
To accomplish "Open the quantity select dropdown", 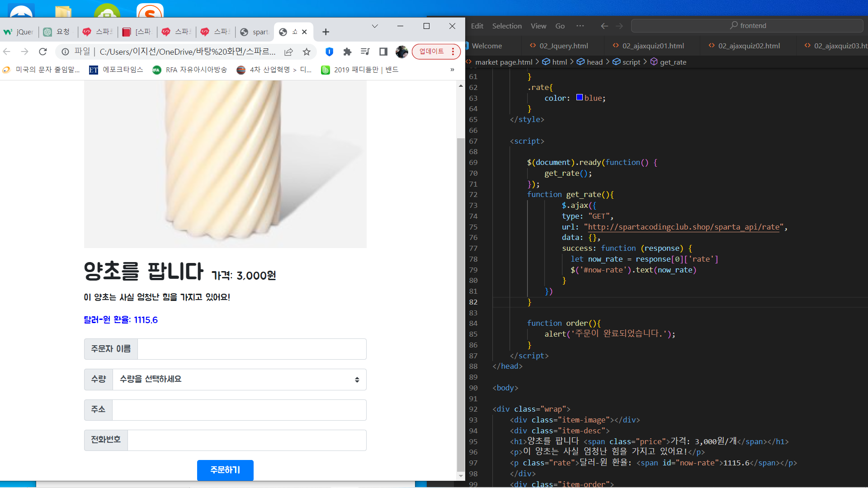I will point(239,380).
